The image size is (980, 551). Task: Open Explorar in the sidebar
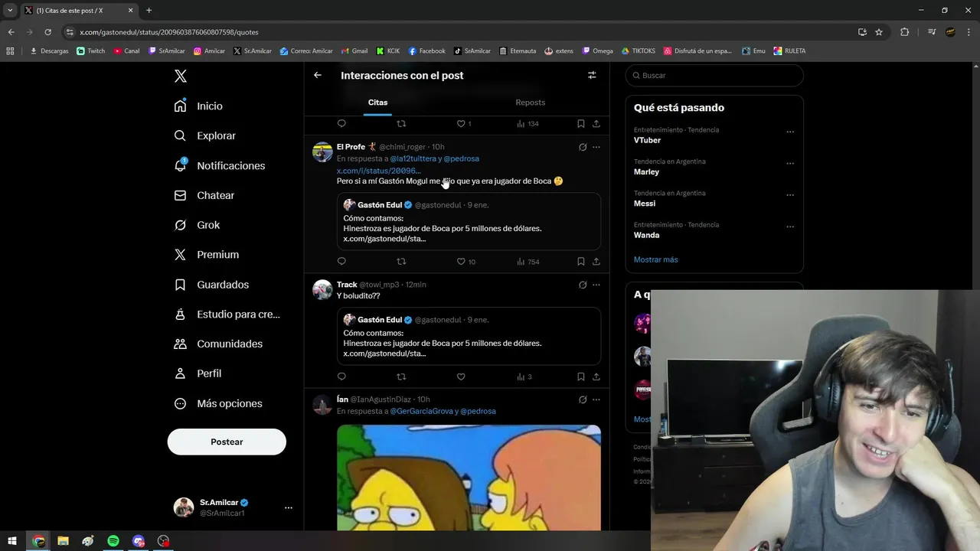click(x=205, y=135)
